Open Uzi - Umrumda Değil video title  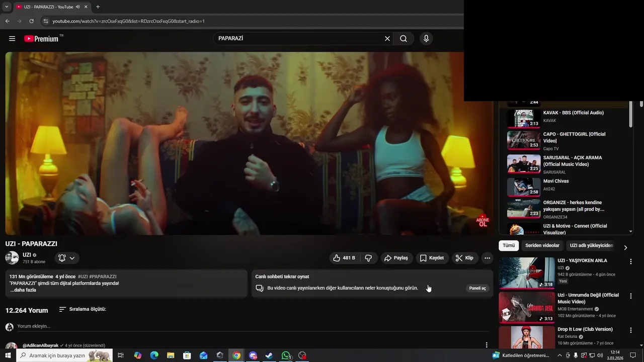pyautogui.click(x=588, y=298)
